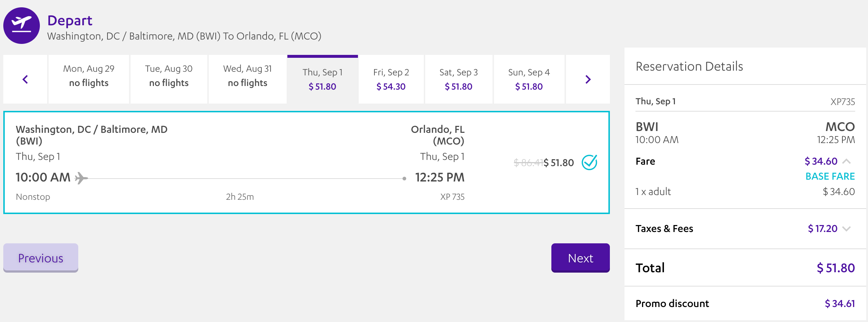
Task: Select Wed, Aug 31 no flights tab
Action: click(248, 79)
